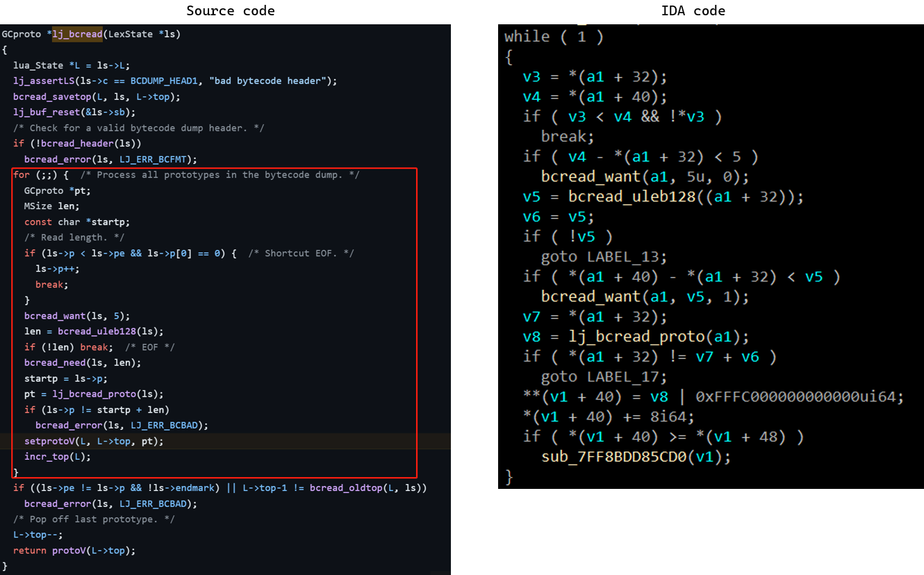The height and width of the screenshot is (575, 924).
Task: Click the 'v6 = v5;' line
Action: pos(558,217)
